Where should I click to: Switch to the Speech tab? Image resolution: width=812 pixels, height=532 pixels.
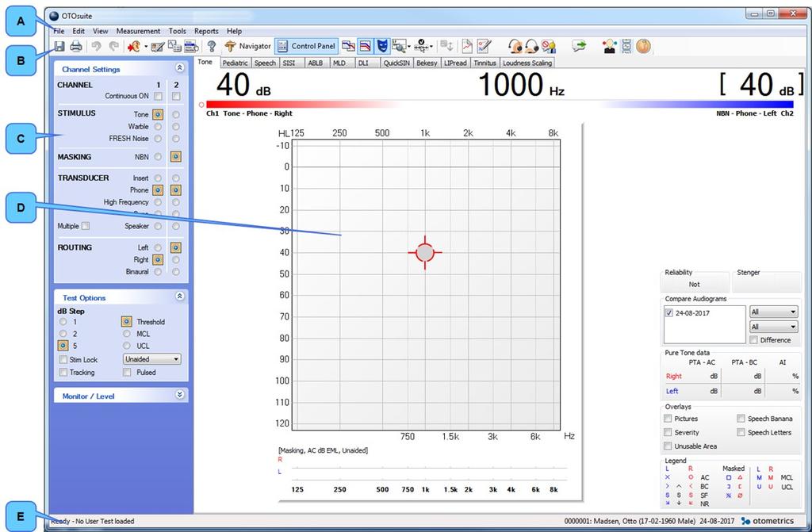pos(265,63)
